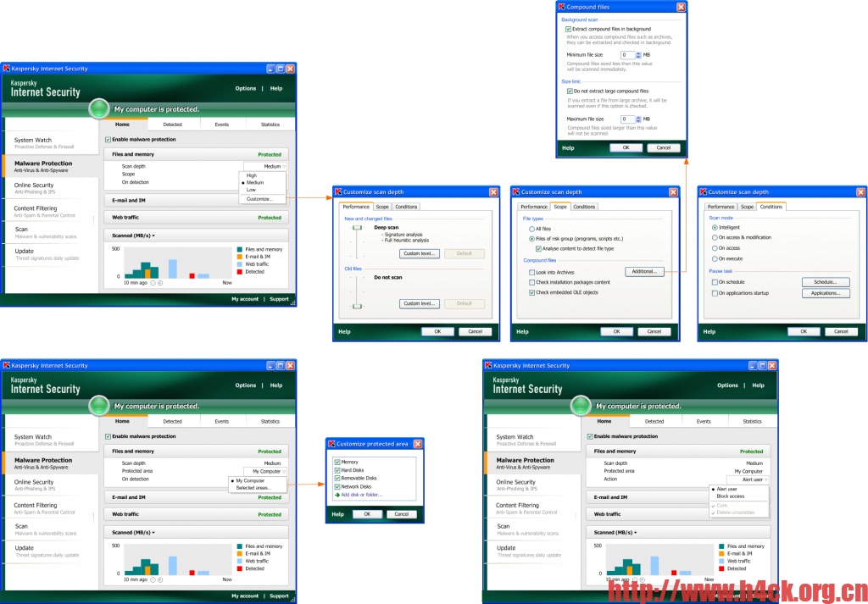
Task: Tick the Look into Archives checkbox
Action: pos(532,272)
